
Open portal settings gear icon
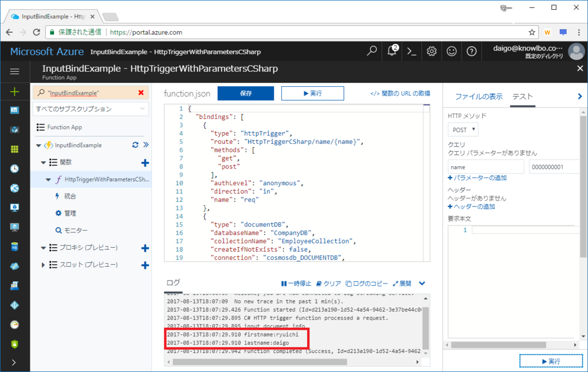click(432, 51)
